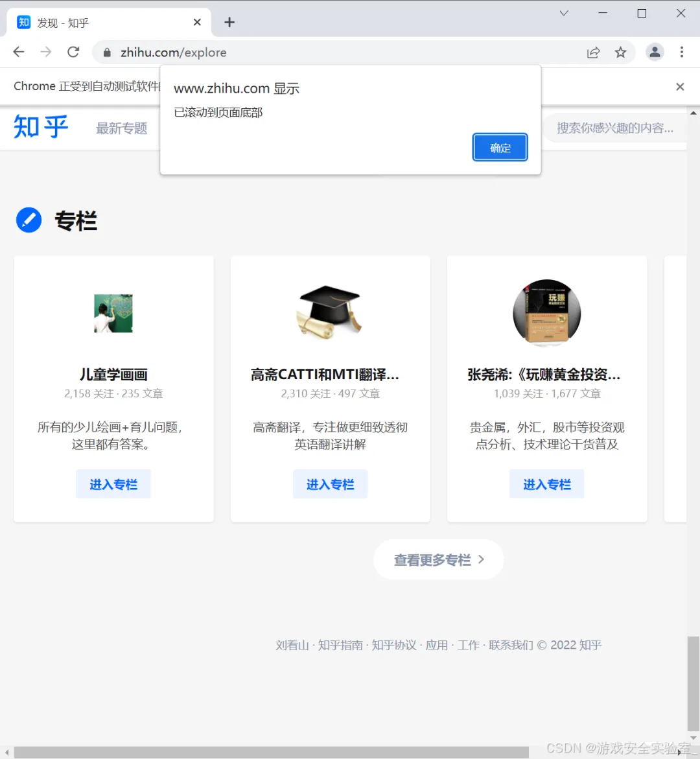Open the Chrome three-dot menu
The height and width of the screenshot is (759, 700).
682,52
